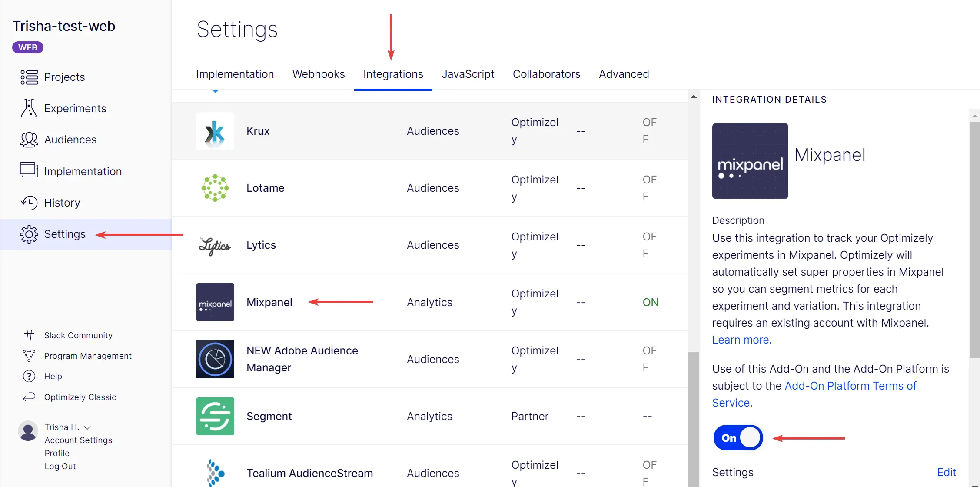Switch to Optimizely Classic
This screenshot has height=487, width=980.
[80, 397]
